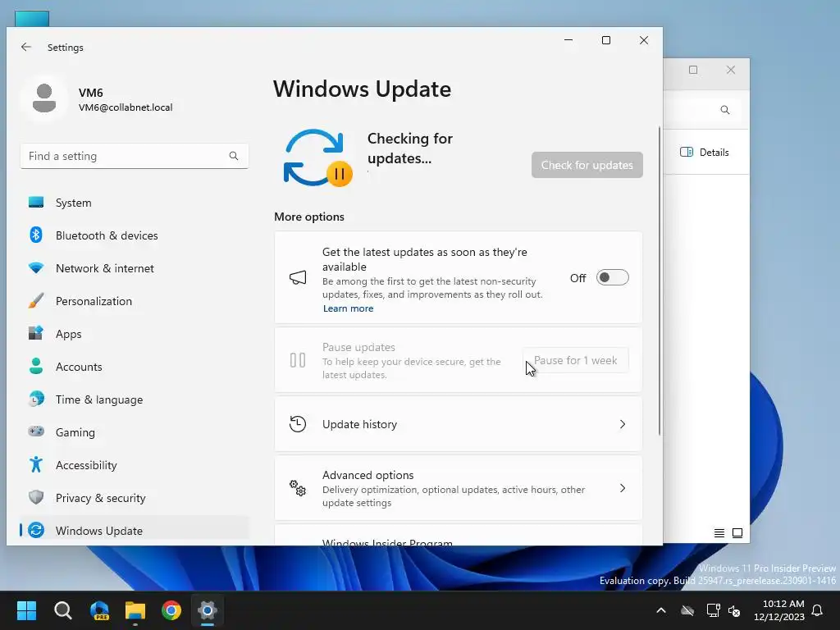Screen dimensions: 840x630
Task: Open the clock and date flyout
Action: pos(779,610)
